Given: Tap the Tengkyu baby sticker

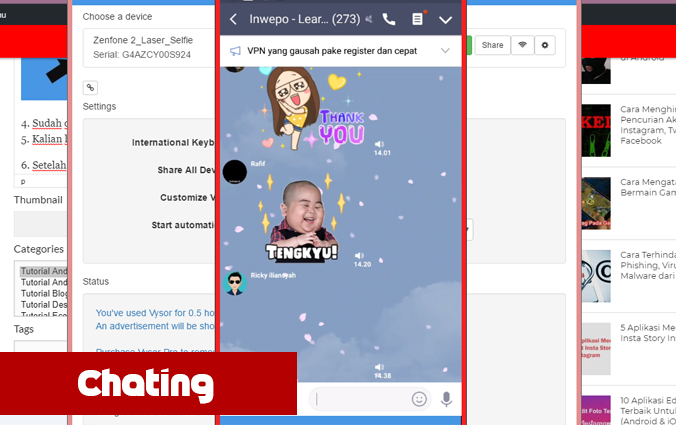Looking at the screenshot, I should [x=300, y=221].
